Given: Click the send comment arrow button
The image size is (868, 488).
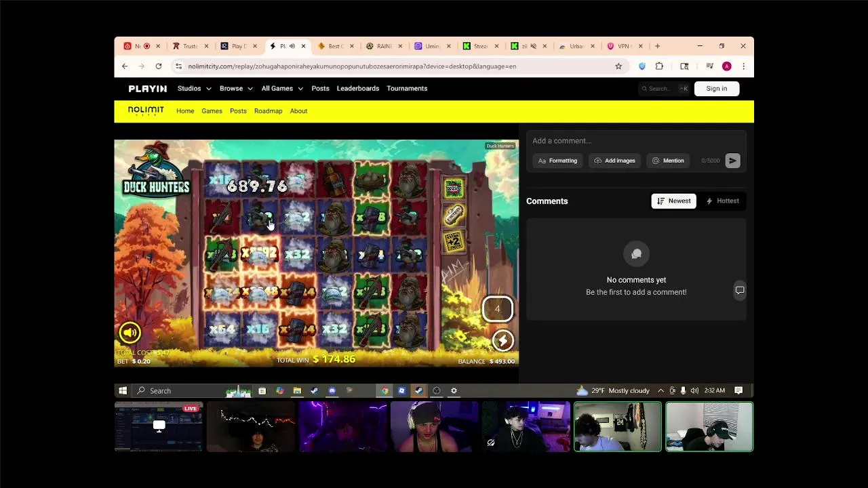Looking at the screenshot, I should pos(732,161).
